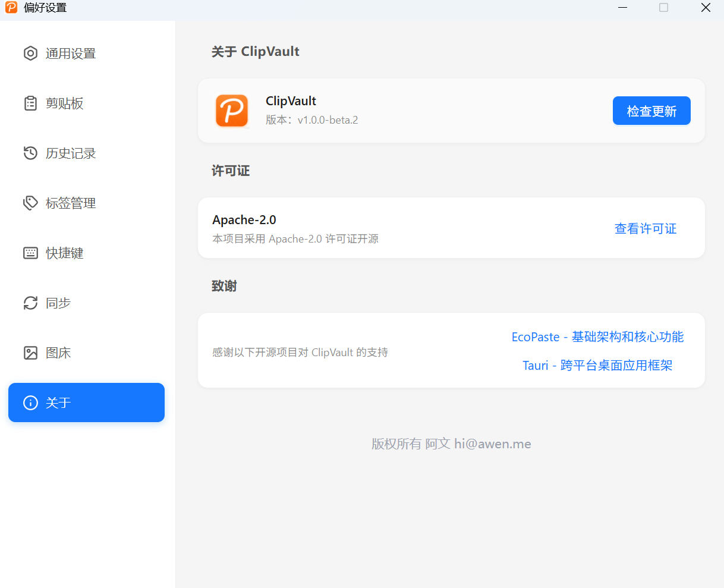Screen dimensions: 724x588
Task: Click the 标签管理 tag icon
Action: [30, 203]
